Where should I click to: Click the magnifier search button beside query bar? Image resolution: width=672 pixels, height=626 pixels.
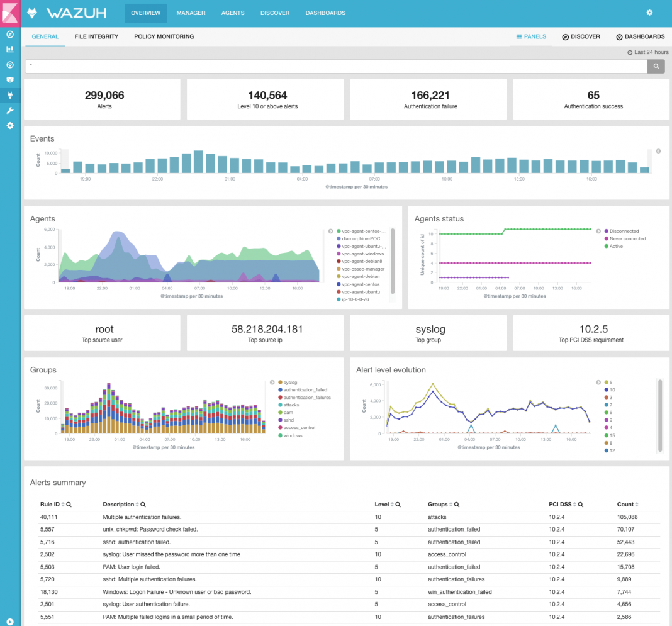point(656,66)
